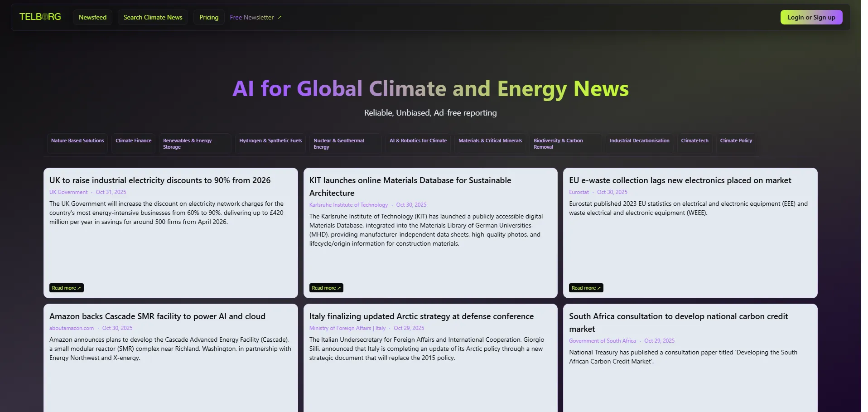868x412 pixels.
Task: Open the Newsfeed page
Action: (x=92, y=17)
